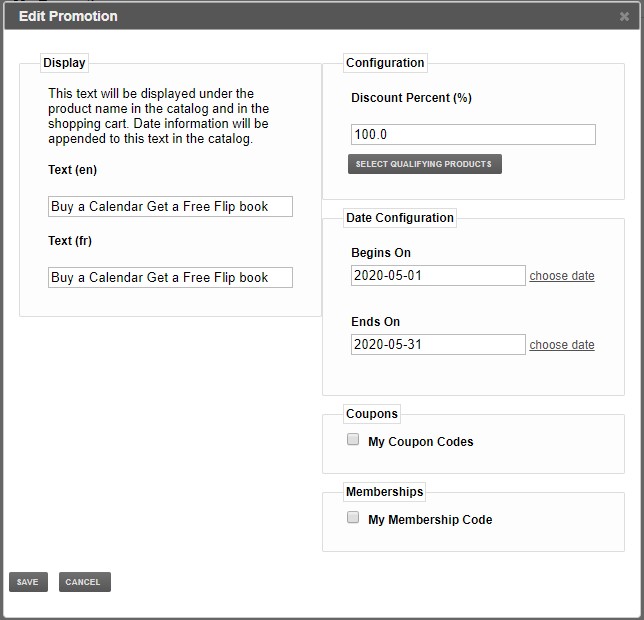Click the Display section heading
644x620 pixels.
[64, 62]
